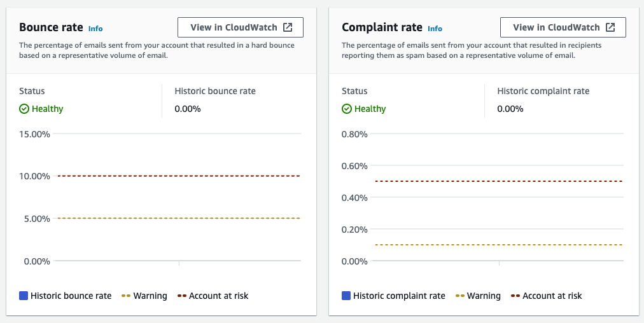Click the 10.00% account at risk line in bounce chart
Image resolution: width=644 pixels, height=323 pixels.
pos(178,175)
